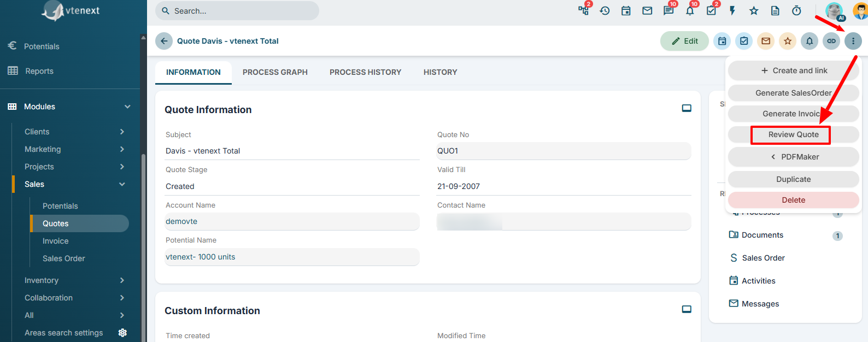Click the green Edit button
Screen dimensions: 868x342
coord(684,41)
